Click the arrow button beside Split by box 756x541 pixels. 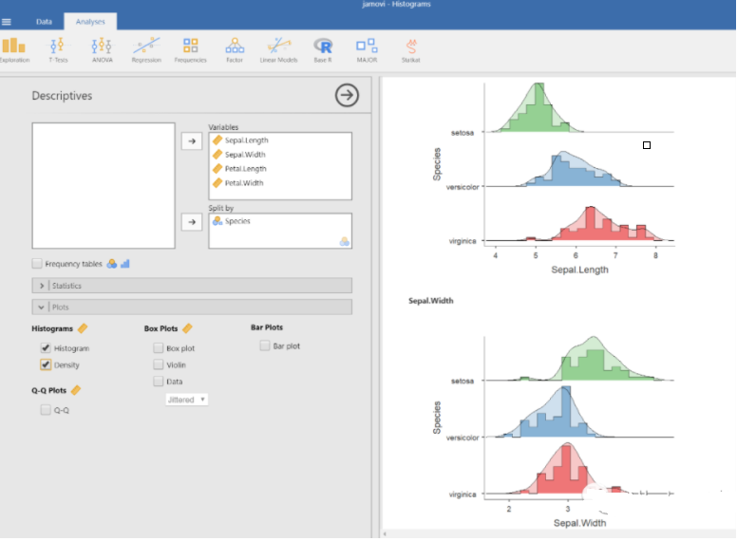[191, 221]
